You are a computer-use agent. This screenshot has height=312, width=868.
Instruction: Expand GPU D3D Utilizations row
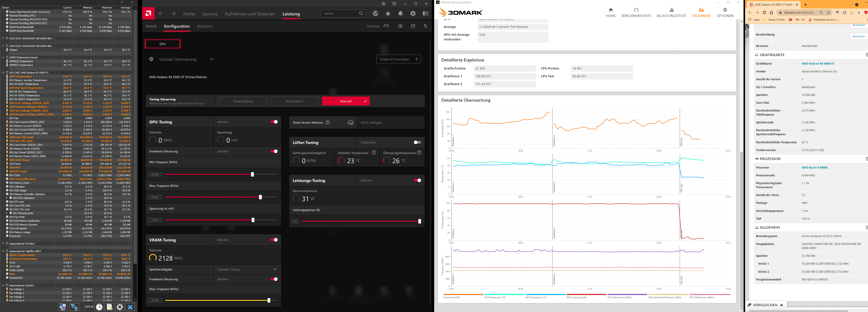point(7,198)
